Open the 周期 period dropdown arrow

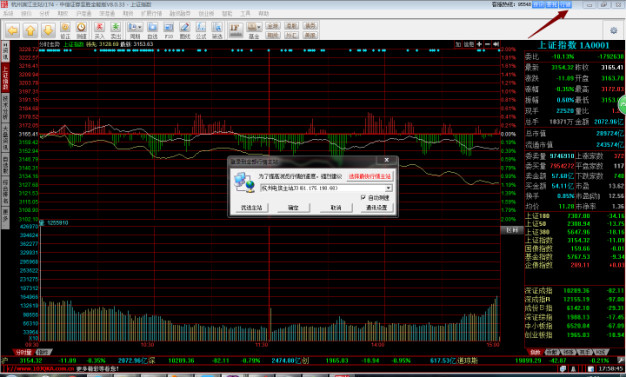pos(140,27)
